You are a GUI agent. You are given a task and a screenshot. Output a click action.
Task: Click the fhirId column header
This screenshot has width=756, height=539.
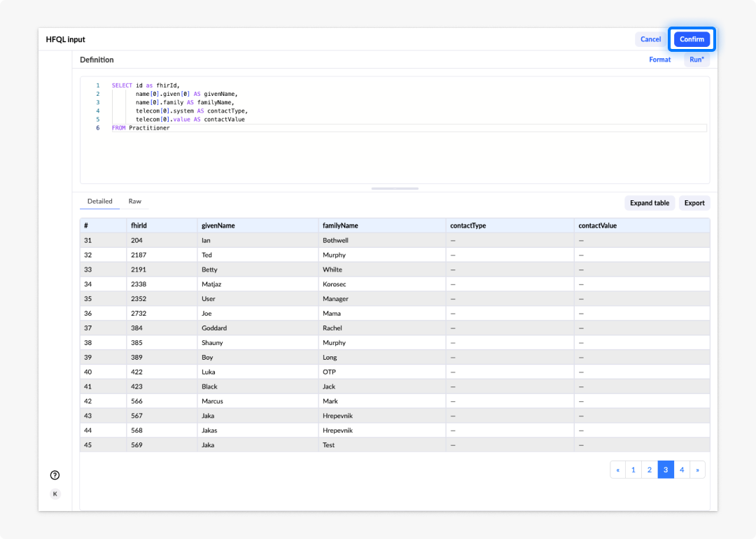pyautogui.click(x=162, y=225)
